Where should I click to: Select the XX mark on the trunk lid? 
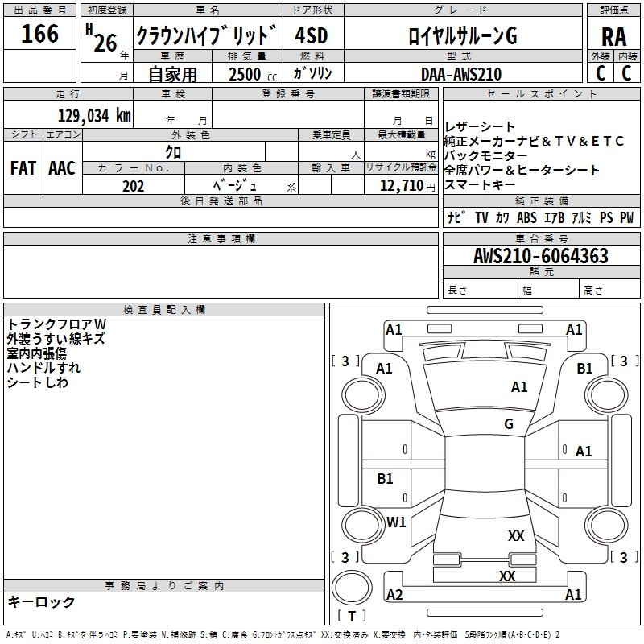point(516,536)
